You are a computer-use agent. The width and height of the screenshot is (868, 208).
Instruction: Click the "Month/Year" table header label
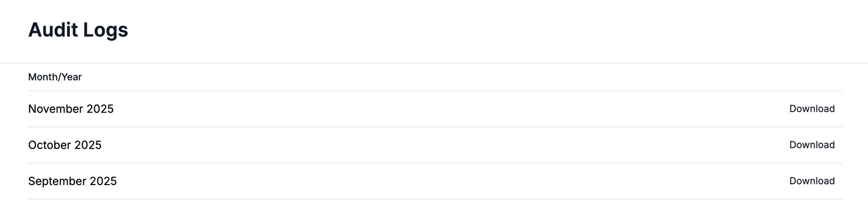(55, 77)
